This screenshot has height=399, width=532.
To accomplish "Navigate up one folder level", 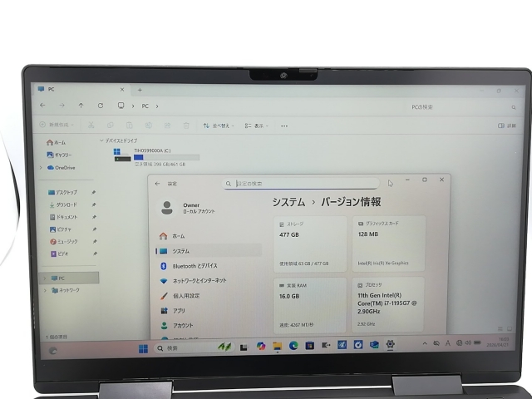I will 81,106.
